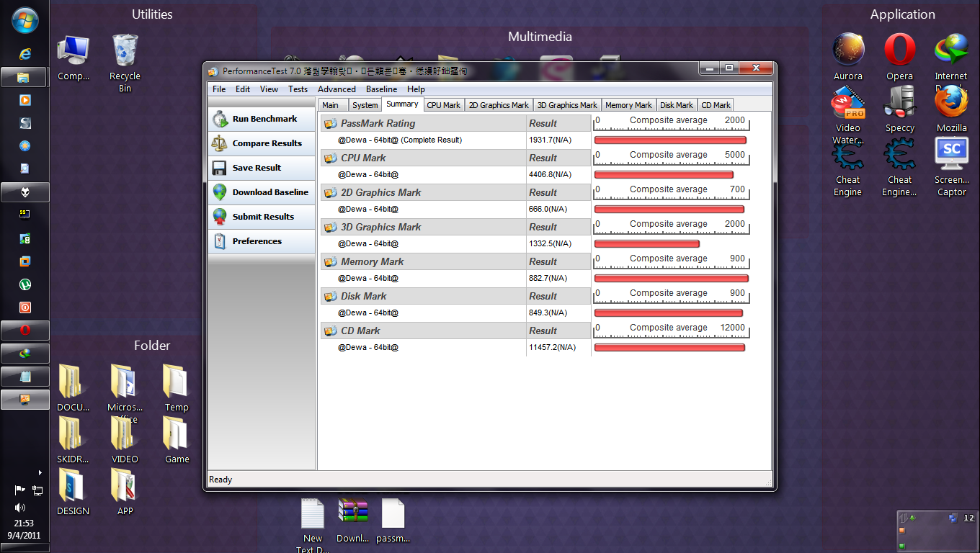The width and height of the screenshot is (980, 553).
Task: Click the icon beside Disk Mark header
Action: click(330, 296)
